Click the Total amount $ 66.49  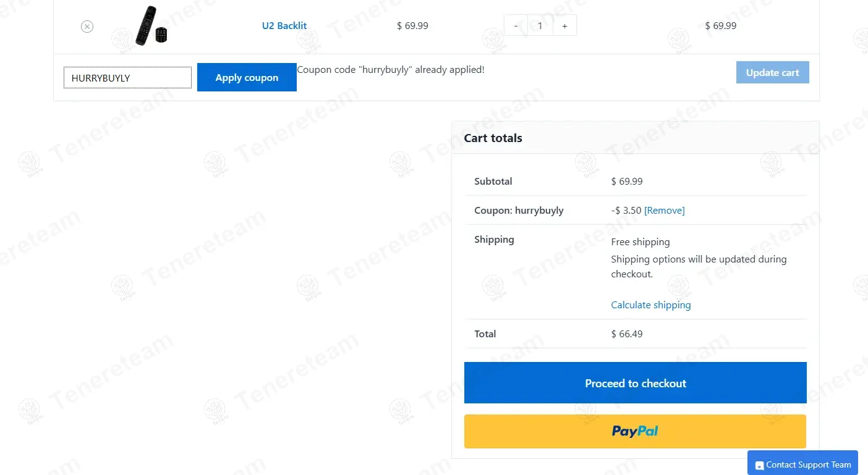(x=627, y=334)
